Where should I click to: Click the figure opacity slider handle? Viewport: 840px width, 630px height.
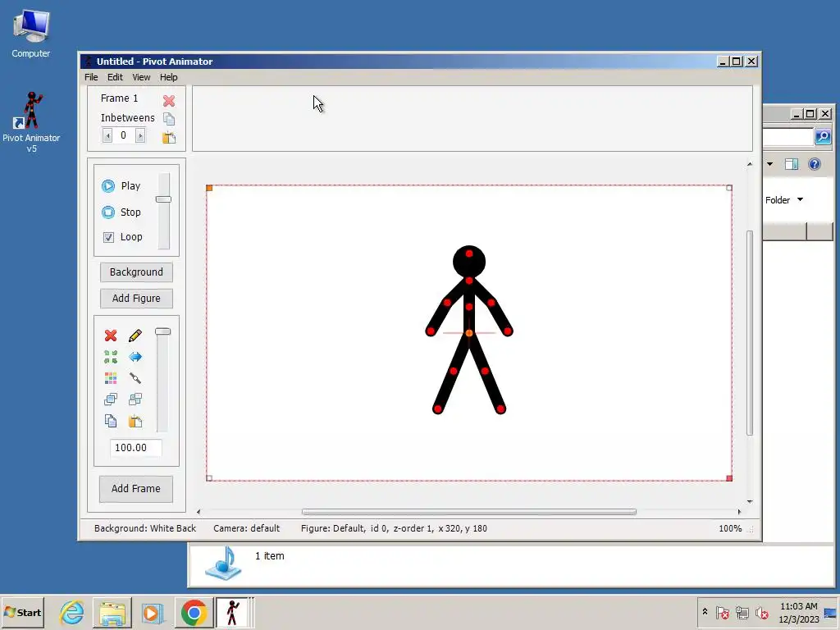[163, 331]
